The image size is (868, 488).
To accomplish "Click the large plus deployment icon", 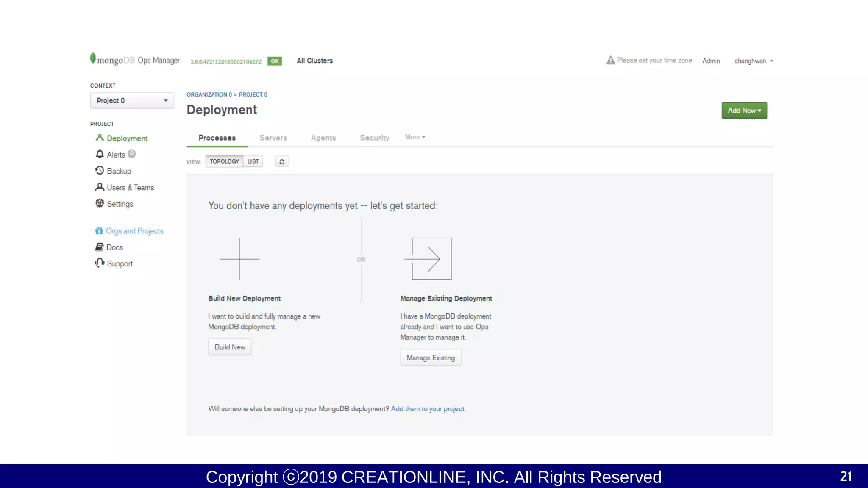I will pyautogui.click(x=239, y=258).
